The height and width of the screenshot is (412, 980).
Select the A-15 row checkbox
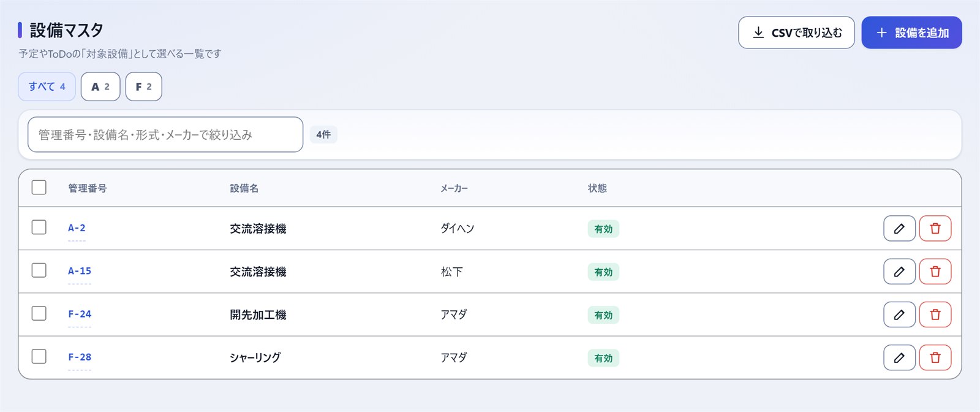(39, 270)
